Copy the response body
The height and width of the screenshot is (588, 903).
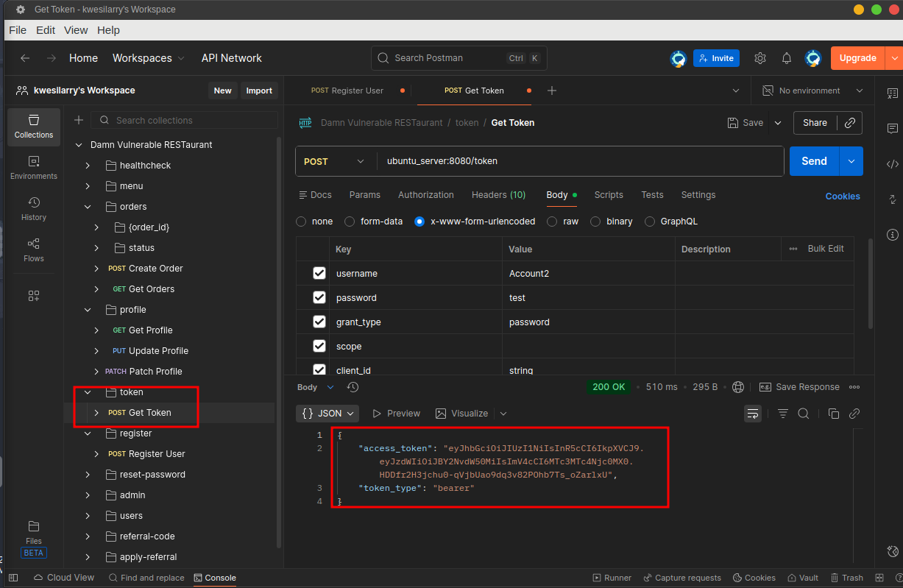pos(833,413)
